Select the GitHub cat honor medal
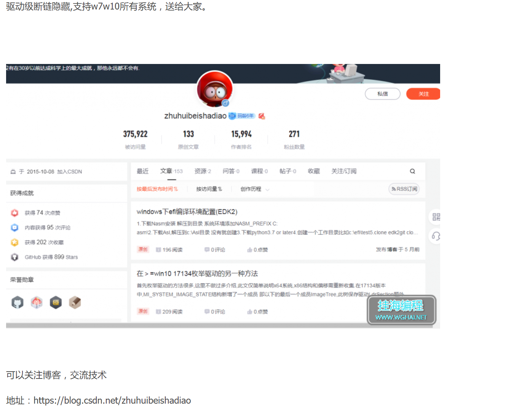Screen dimensions: 506x420 [x=18, y=303]
